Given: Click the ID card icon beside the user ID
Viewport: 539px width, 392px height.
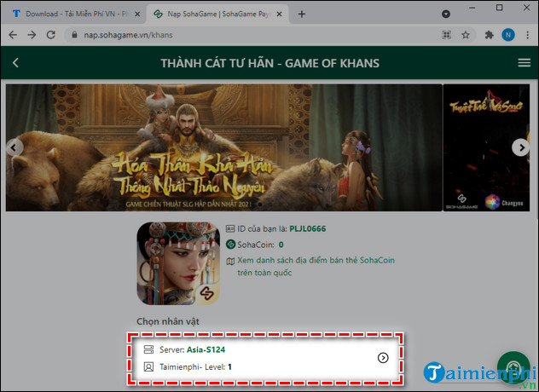Looking at the screenshot, I should pyautogui.click(x=230, y=228).
